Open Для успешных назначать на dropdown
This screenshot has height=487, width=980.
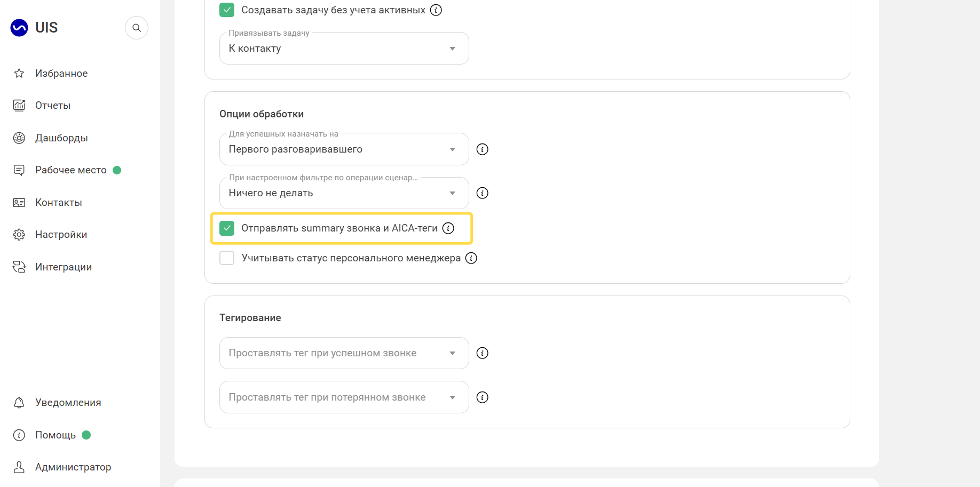344,149
